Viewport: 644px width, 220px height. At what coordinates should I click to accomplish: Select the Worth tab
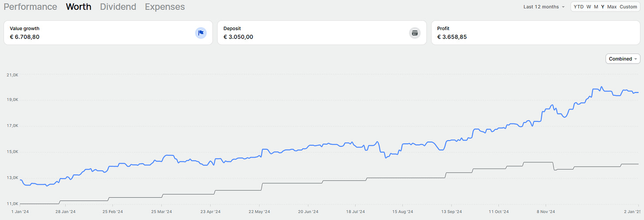79,7
